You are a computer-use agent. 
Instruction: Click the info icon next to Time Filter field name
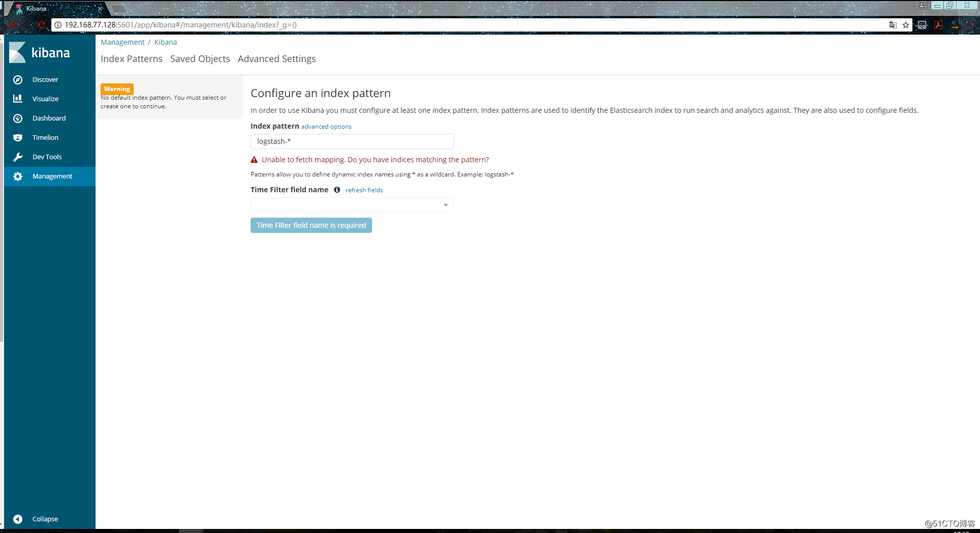(x=337, y=190)
